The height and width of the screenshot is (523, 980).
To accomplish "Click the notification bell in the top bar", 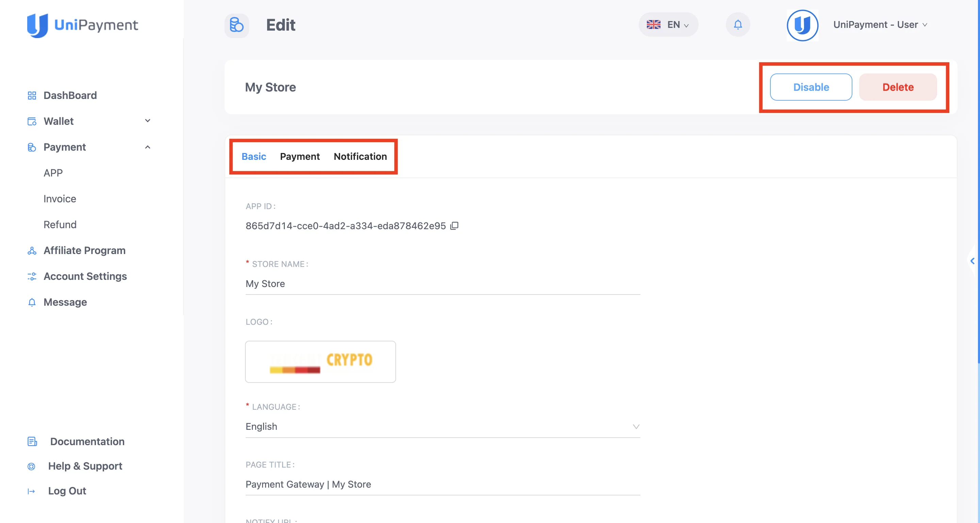I will (738, 24).
